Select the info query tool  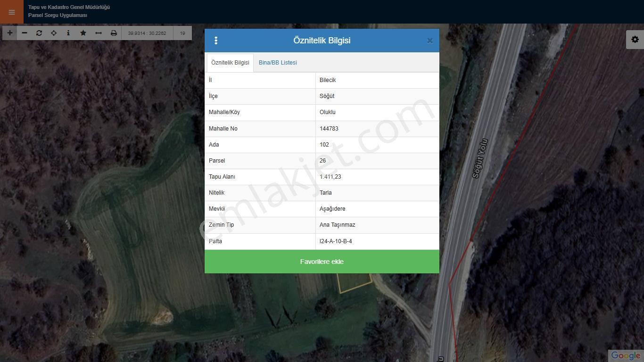tap(68, 33)
